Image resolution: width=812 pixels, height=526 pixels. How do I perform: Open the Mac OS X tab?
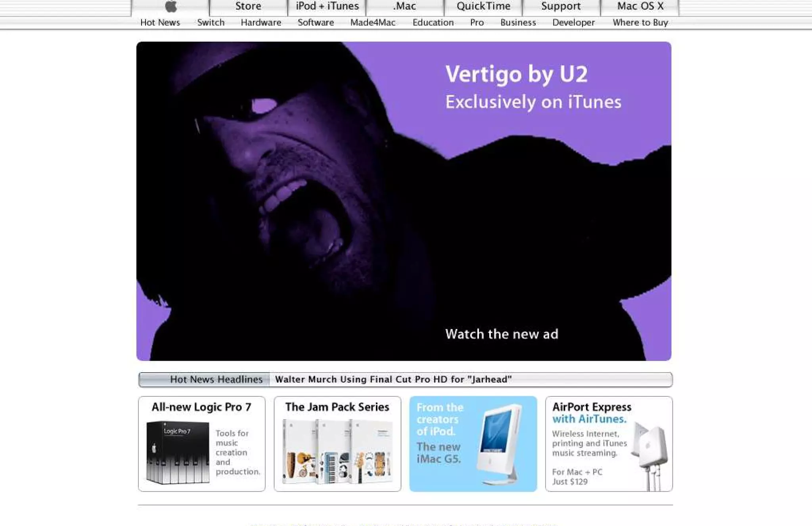pos(640,7)
